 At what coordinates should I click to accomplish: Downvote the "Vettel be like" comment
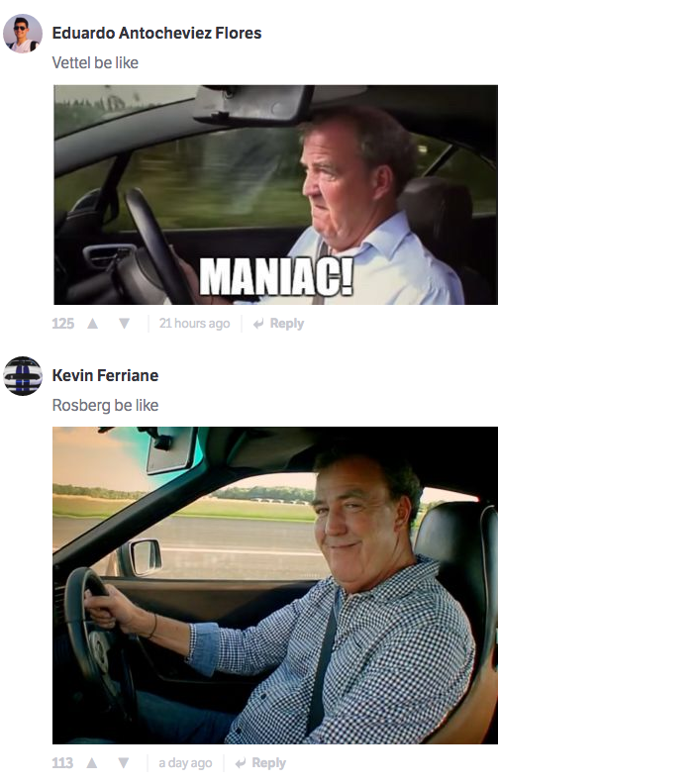point(124,324)
